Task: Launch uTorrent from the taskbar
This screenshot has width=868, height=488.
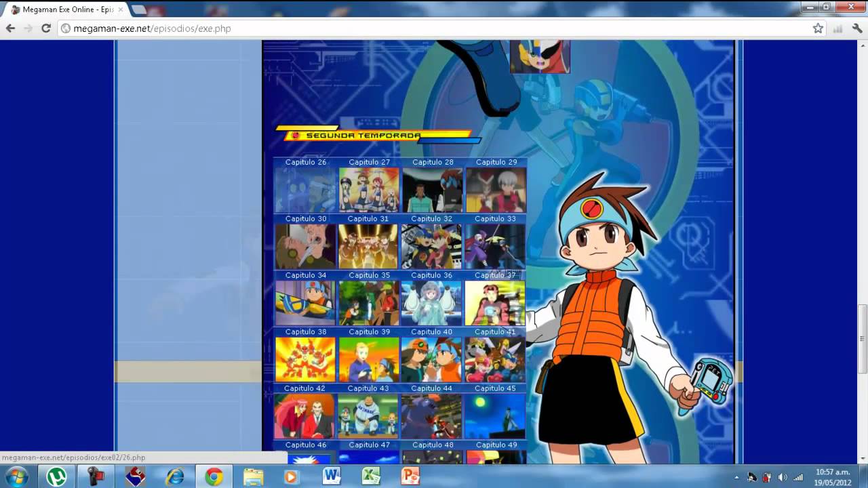Action: click(x=56, y=476)
